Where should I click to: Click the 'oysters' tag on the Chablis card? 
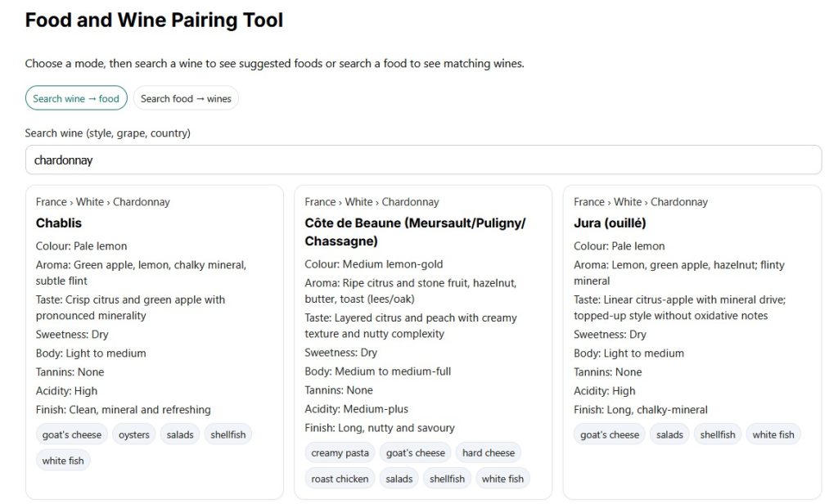(x=133, y=434)
